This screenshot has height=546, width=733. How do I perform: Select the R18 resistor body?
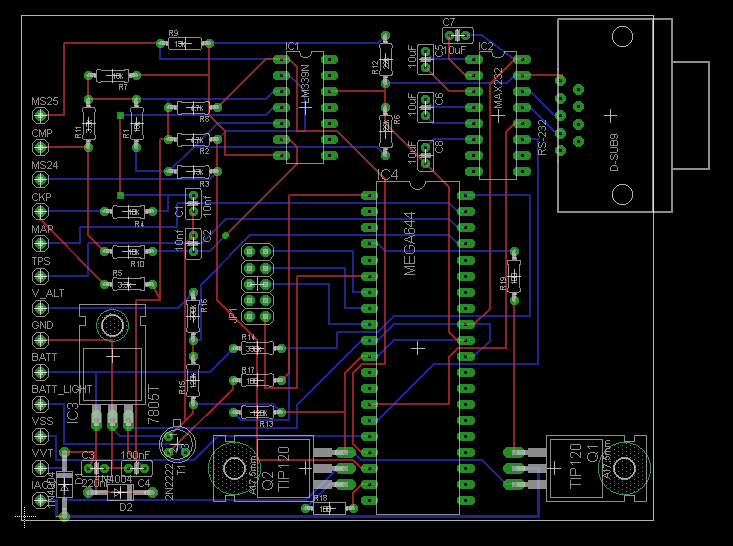pyautogui.click(x=329, y=508)
